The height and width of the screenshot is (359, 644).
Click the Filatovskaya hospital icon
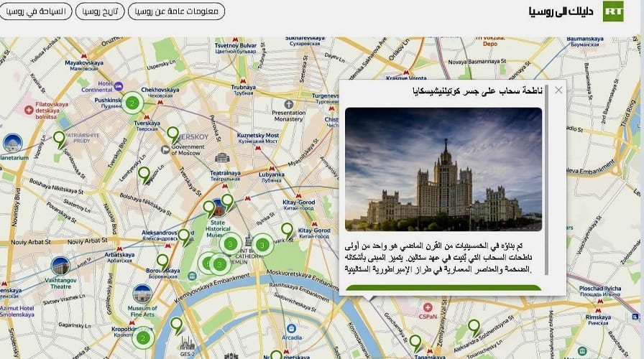point(29,110)
